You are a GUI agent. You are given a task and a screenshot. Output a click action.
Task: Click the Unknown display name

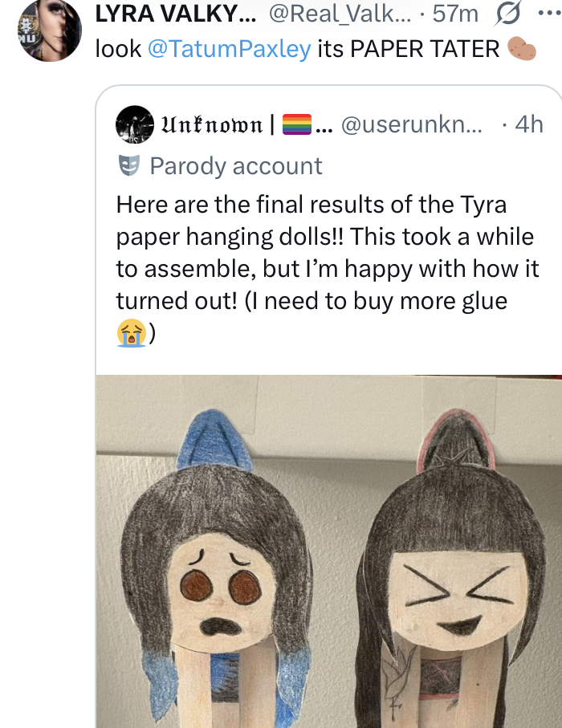tap(212, 124)
